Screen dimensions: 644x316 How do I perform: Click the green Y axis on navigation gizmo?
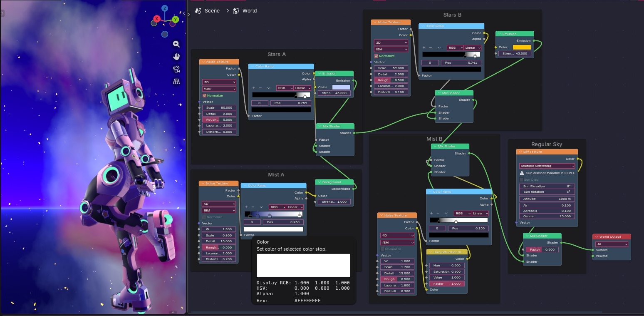pos(175,19)
